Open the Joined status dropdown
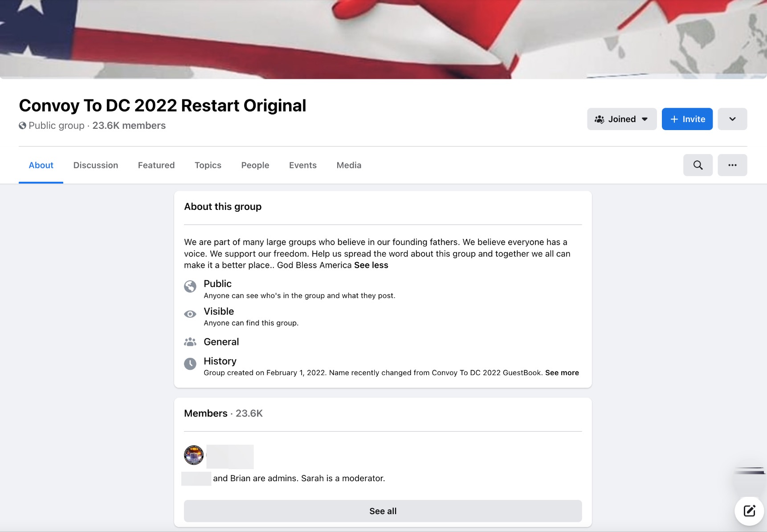 point(621,119)
